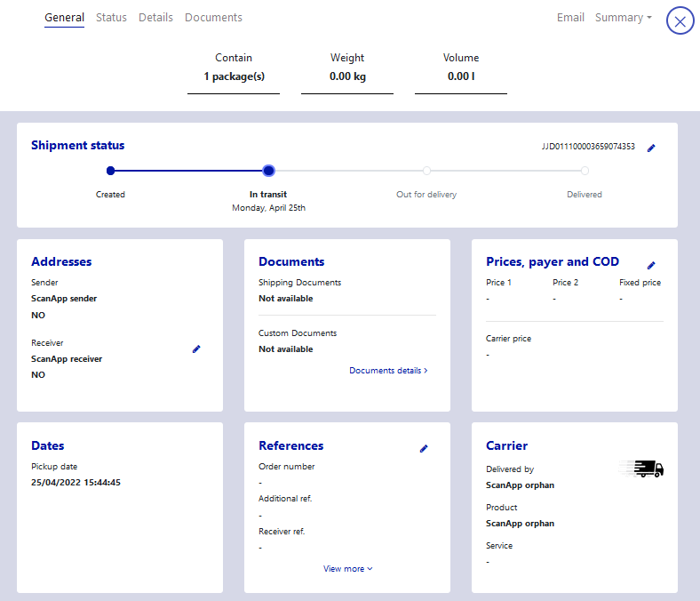Click the edit pencil next to shipment number

[x=651, y=148]
